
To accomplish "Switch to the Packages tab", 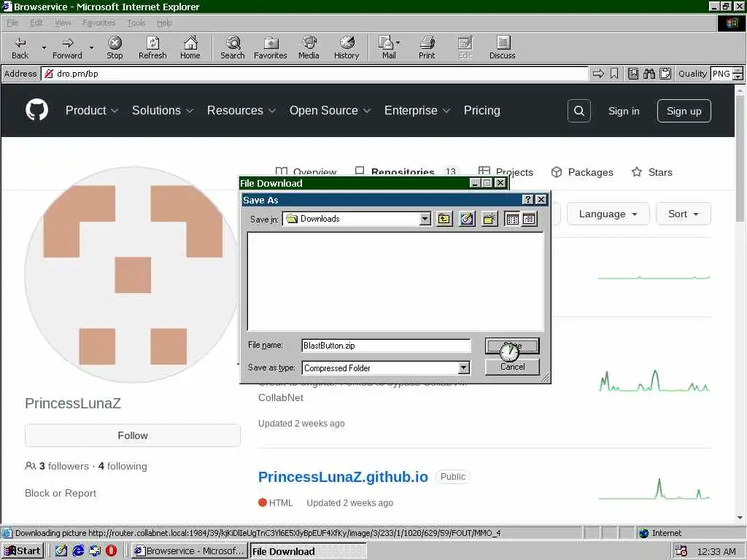I will pyautogui.click(x=582, y=172).
